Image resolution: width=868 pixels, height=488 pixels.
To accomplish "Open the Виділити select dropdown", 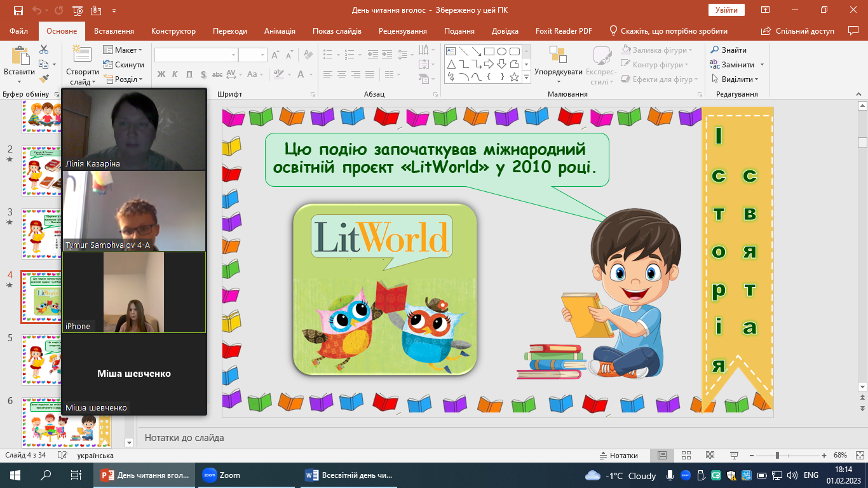I will (x=736, y=79).
